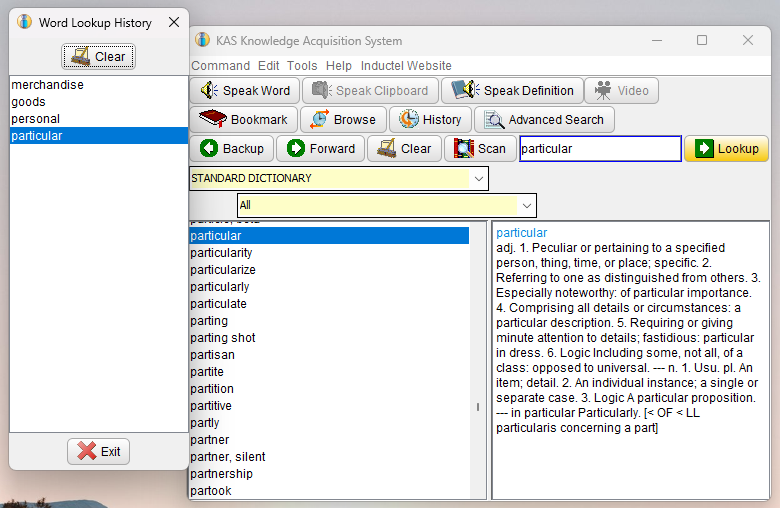This screenshot has width=780, height=508.
Task: Open the Command menu
Action: coord(220,66)
